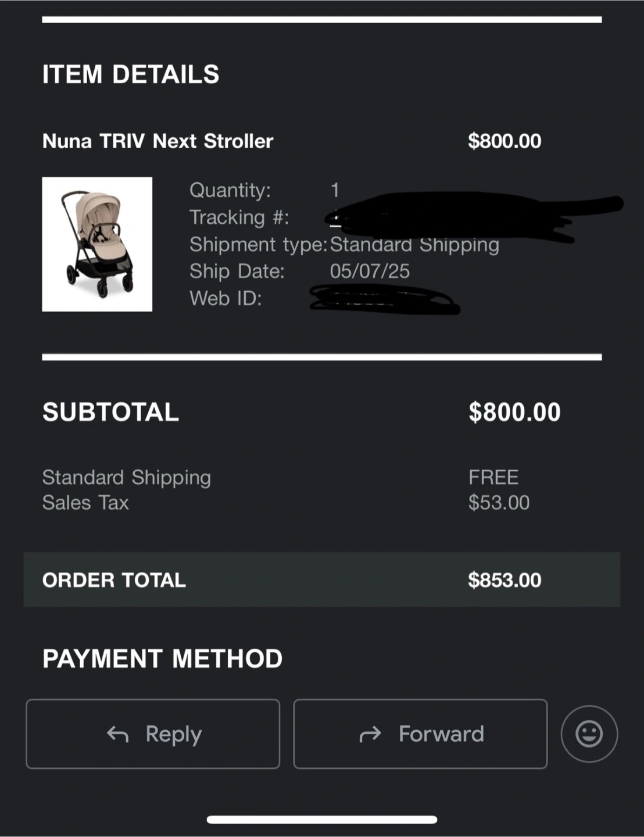Tap the ITEM DETAILS heading
This screenshot has width=644, height=837.
(131, 74)
